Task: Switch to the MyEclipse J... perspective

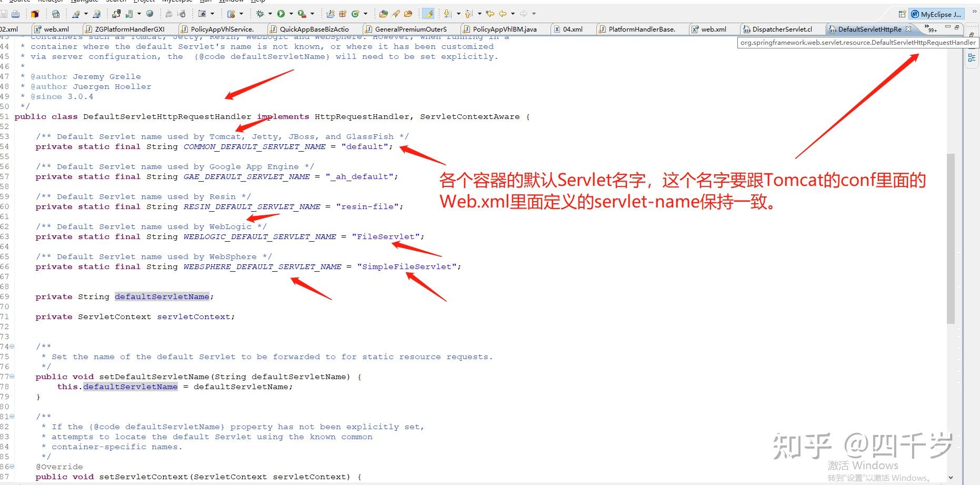Action: click(x=937, y=14)
